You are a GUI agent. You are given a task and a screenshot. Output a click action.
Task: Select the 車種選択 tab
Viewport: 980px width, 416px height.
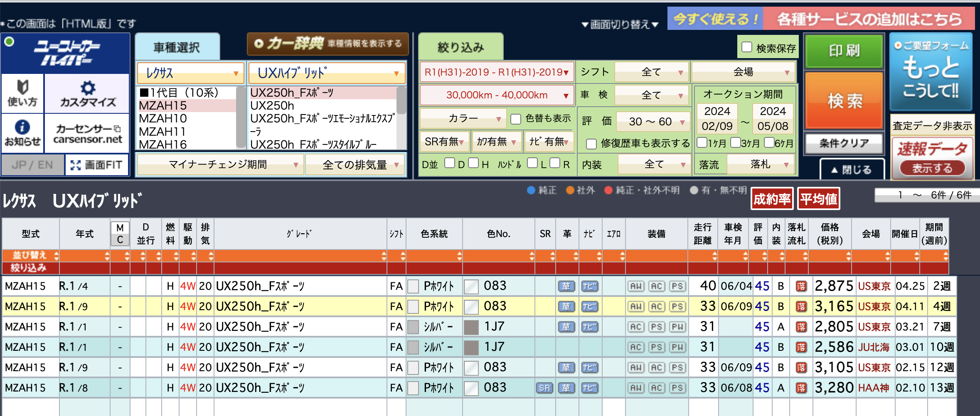point(177,47)
